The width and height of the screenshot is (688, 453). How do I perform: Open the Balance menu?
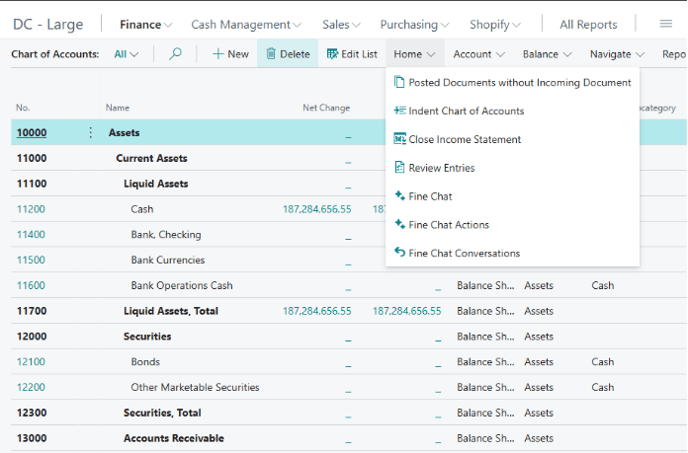coord(546,54)
